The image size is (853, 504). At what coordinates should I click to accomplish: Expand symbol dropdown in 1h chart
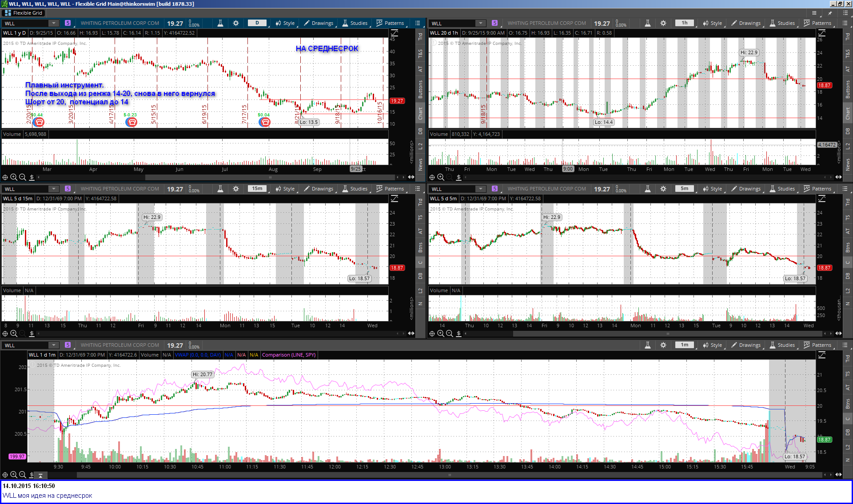(x=480, y=23)
